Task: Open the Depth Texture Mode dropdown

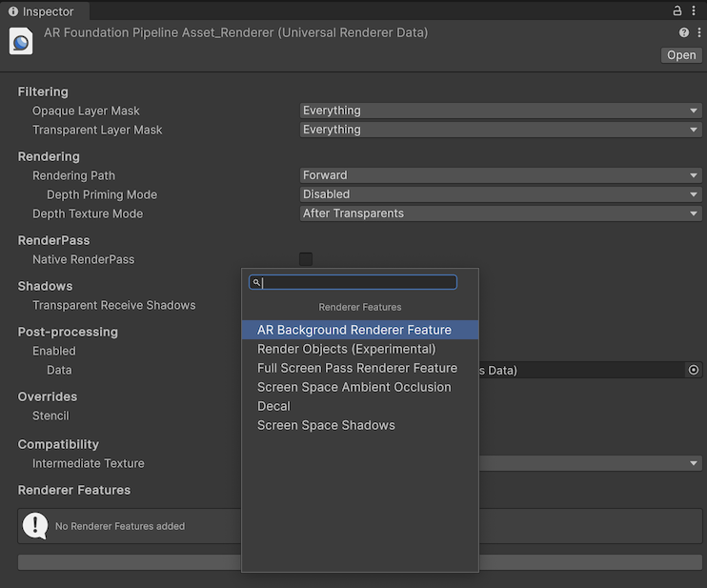Action: [500, 213]
